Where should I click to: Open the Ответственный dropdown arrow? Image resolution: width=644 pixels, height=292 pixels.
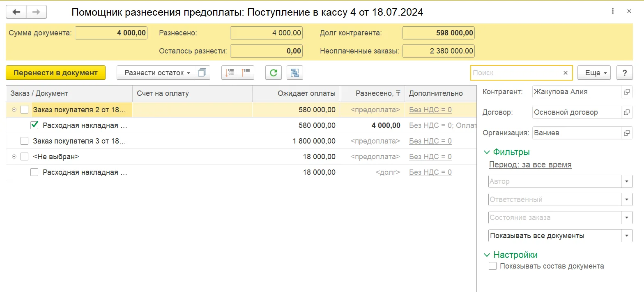627,199
